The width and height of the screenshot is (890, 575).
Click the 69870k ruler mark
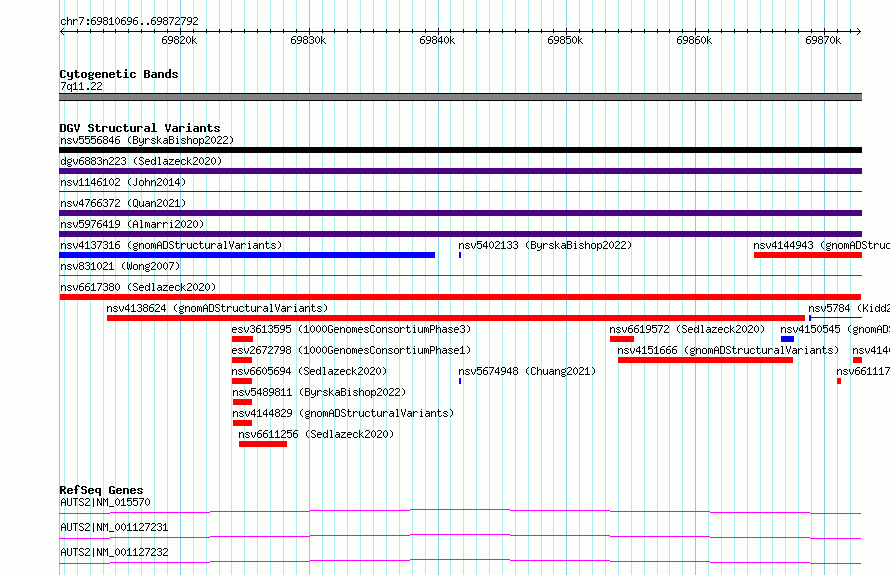pos(823,40)
